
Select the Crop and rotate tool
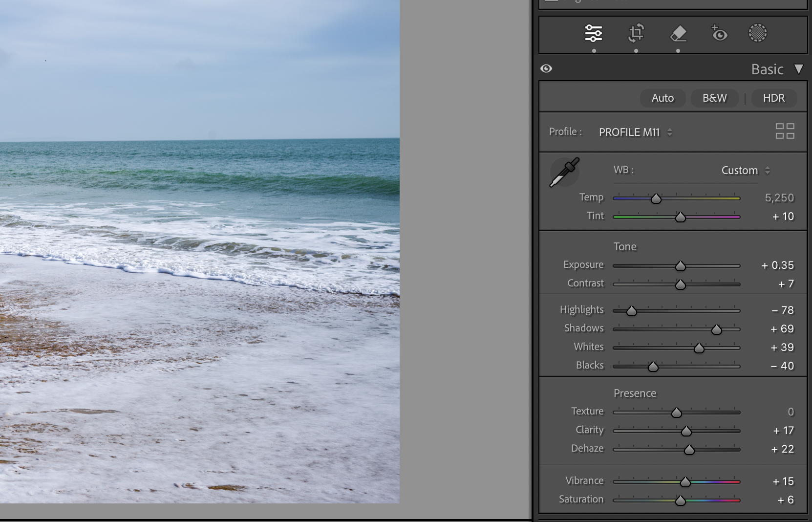tap(636, 33)
